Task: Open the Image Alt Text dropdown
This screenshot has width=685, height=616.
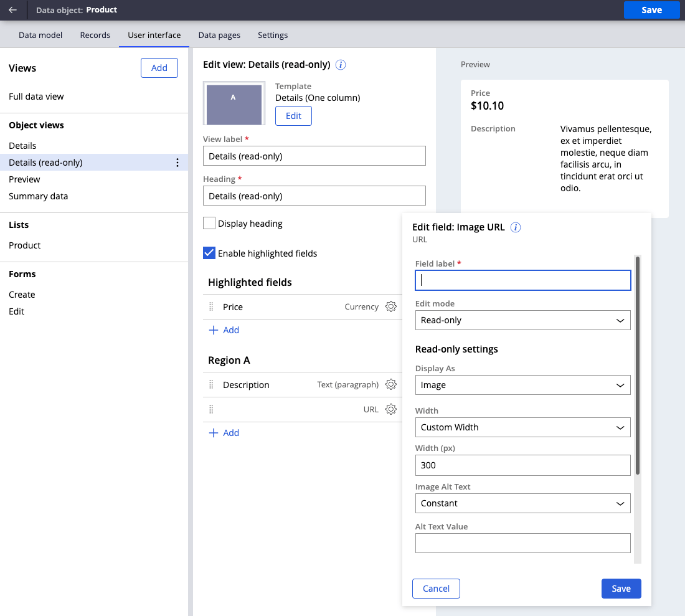Action: click(522, 503)
